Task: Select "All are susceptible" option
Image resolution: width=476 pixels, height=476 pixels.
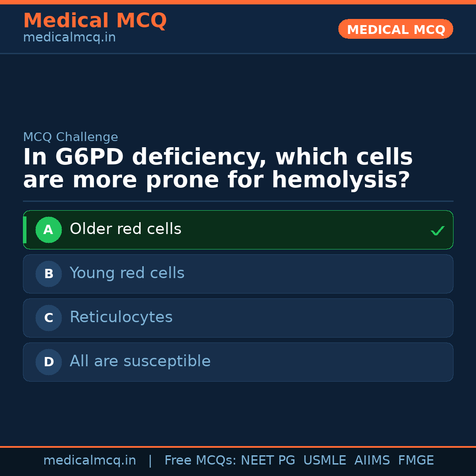Action: [x=140, y=361]
